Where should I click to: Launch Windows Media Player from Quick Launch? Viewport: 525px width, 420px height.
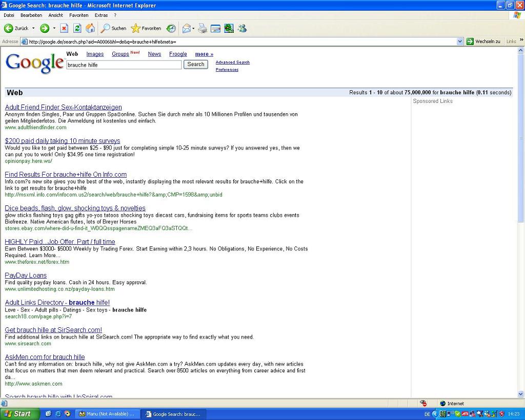pos(67,414)
